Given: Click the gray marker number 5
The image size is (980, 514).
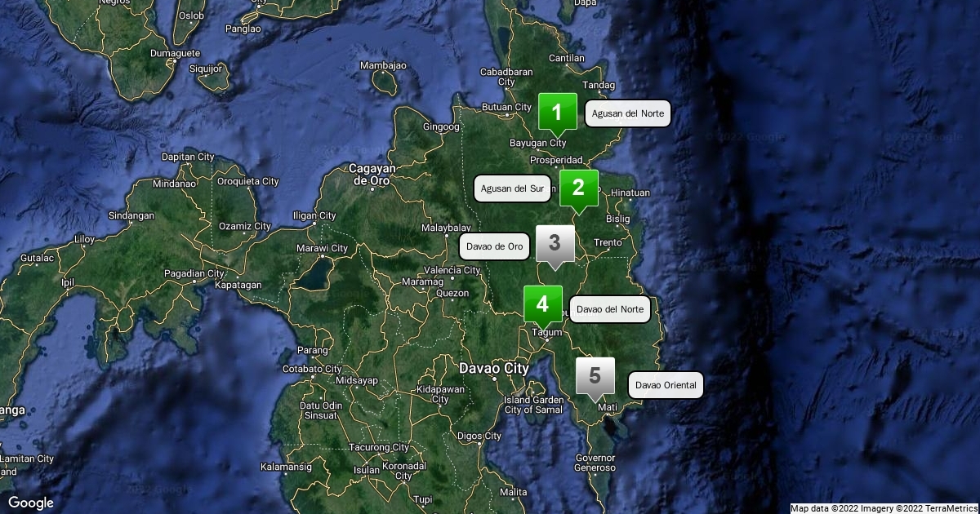Looking at the screenshot, I should click(595, 376).
